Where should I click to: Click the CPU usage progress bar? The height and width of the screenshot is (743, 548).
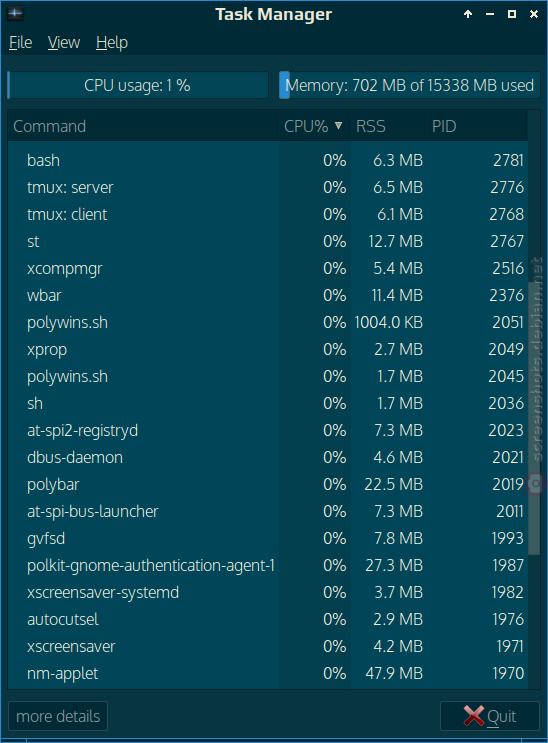pyautogui.click(x=138, y=85)
